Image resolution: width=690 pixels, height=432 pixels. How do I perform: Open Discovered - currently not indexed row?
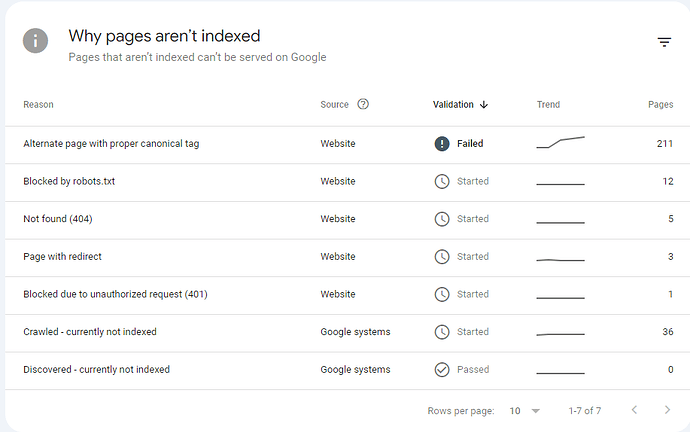pyautogui.click(x=96, y=370)
